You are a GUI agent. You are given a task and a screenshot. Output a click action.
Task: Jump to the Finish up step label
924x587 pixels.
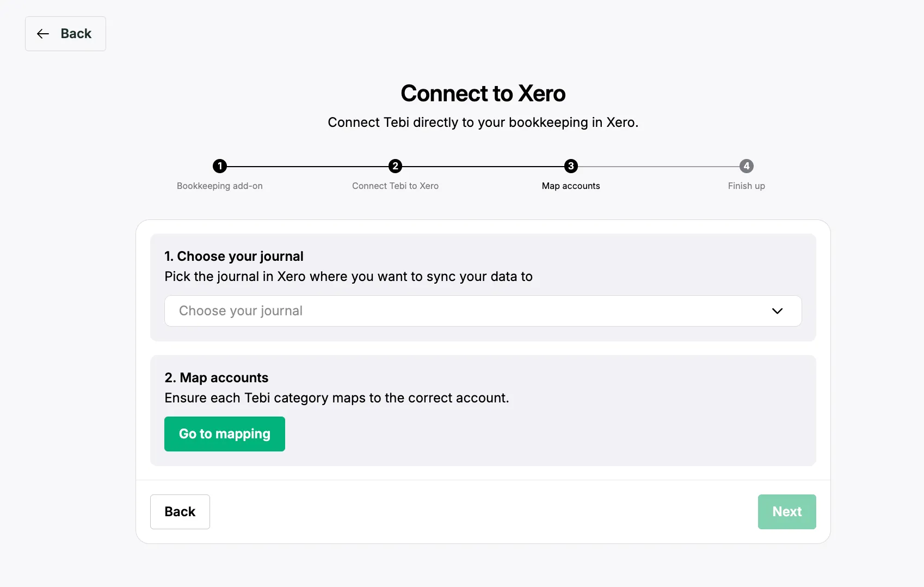click(x=746, y=186)
